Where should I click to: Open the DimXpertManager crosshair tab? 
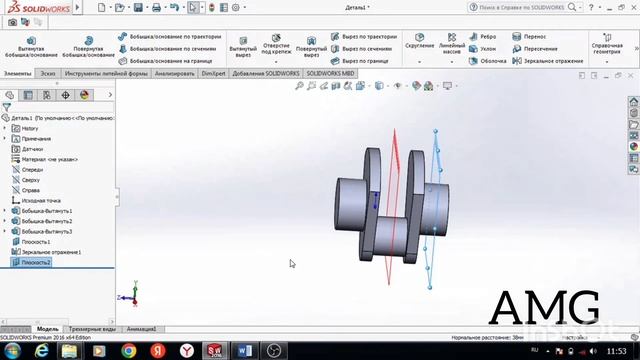pyautogui.click(x=65, y=96)
